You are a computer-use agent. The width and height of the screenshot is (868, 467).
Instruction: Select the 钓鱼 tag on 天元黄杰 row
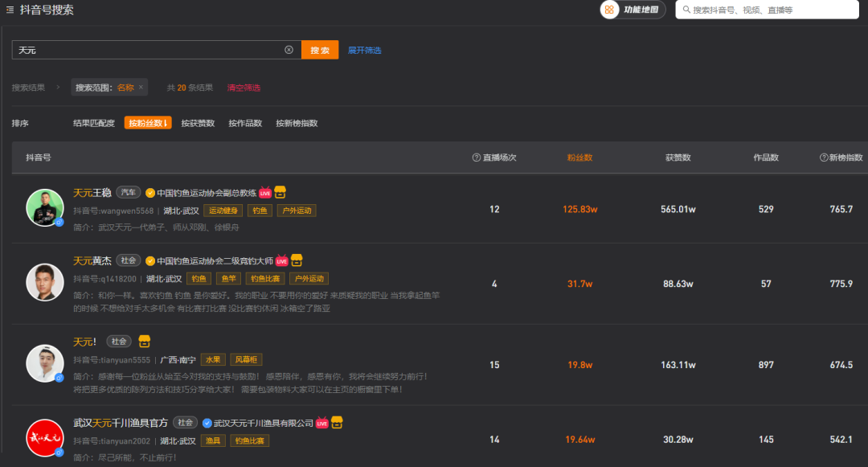point(199,279)
